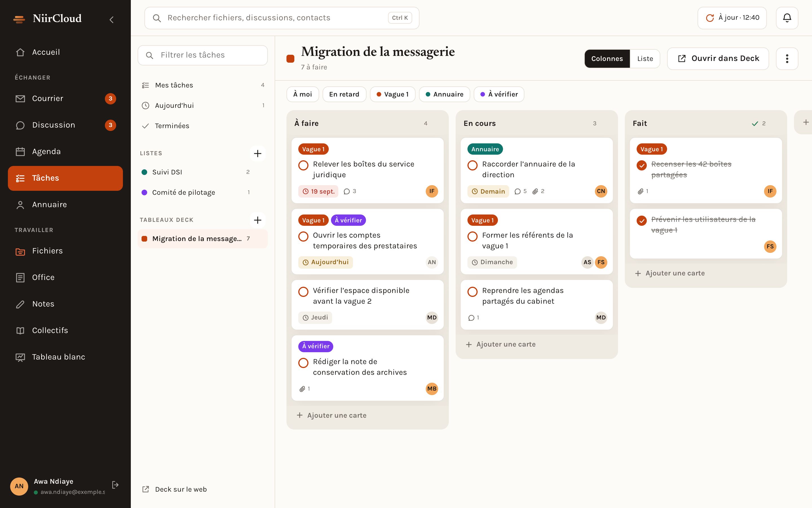Add a new Deck board with the plus by TABLEAUX DECK
This screenshot has width=812, height=508.
pos(257,220)
